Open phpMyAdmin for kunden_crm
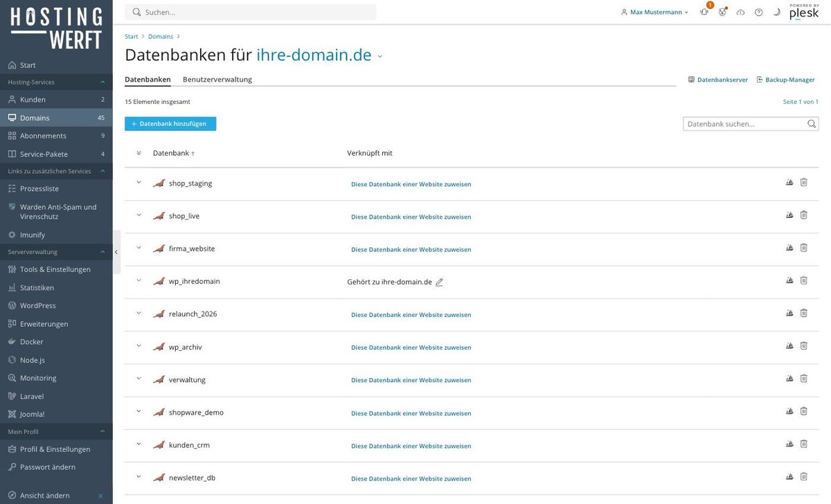831x504 pixels. [x=789, y=444]
